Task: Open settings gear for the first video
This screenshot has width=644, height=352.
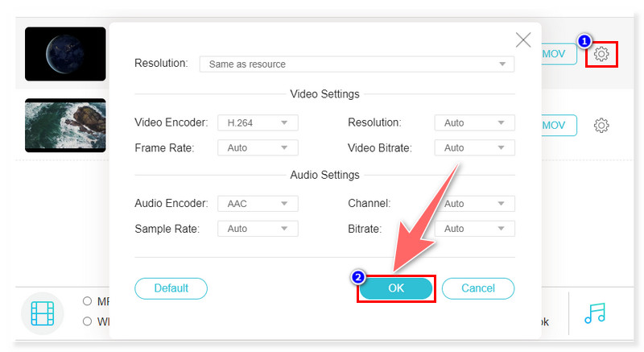Action: click(601, 55)
